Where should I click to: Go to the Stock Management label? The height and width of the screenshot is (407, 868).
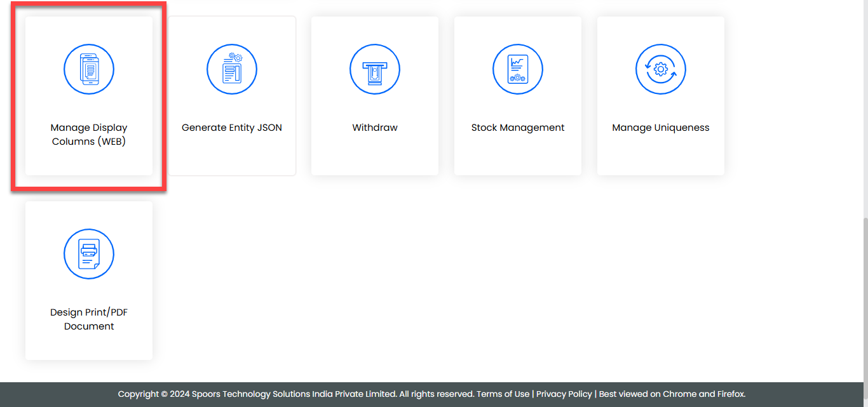[x=518, y=128]
